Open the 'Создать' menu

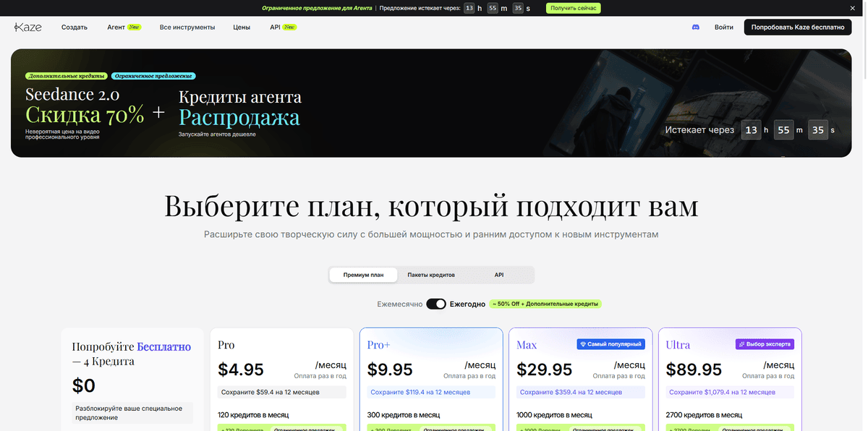point(75,27)
